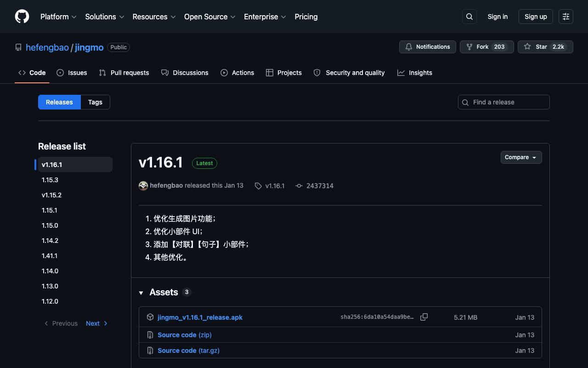Screen dimensions: 588x368
Task: Open the Security and quality tab
Action: point(349,73)
